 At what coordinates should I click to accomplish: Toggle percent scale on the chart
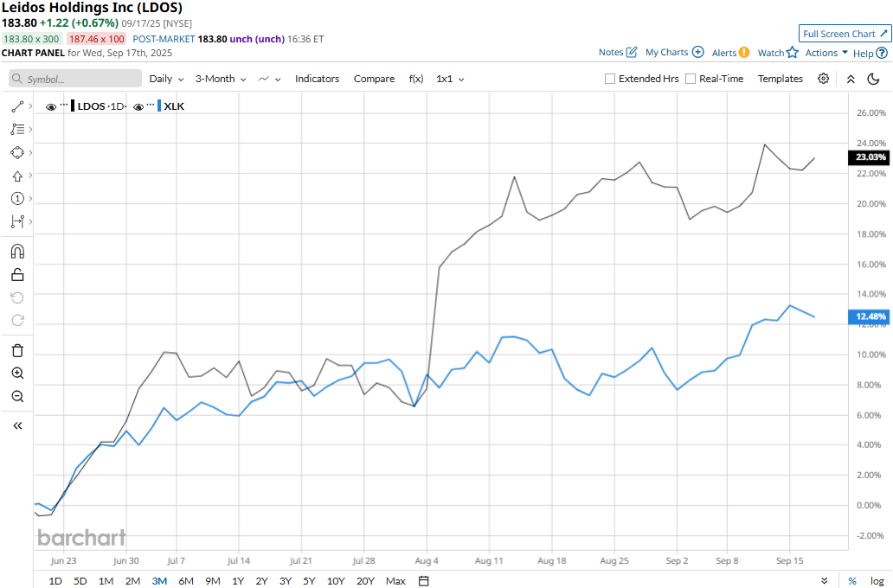(x=852, y=580)
